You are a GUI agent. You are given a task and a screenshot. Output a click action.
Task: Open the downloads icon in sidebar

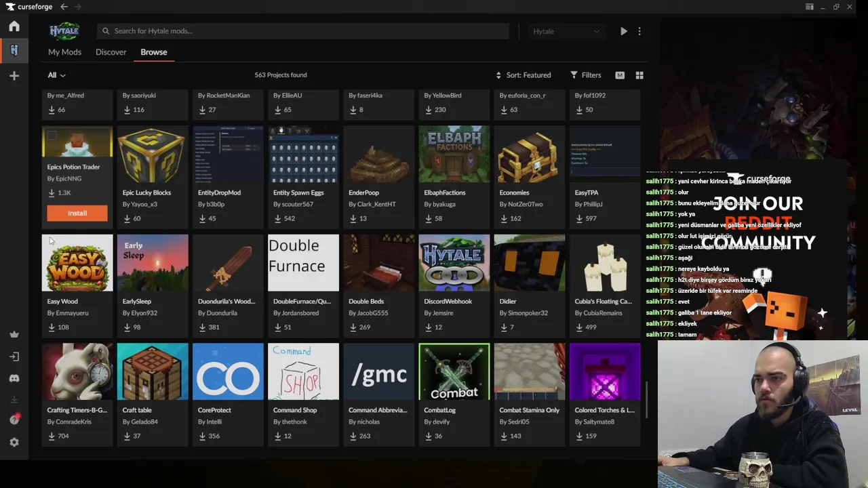coord(14,399)
